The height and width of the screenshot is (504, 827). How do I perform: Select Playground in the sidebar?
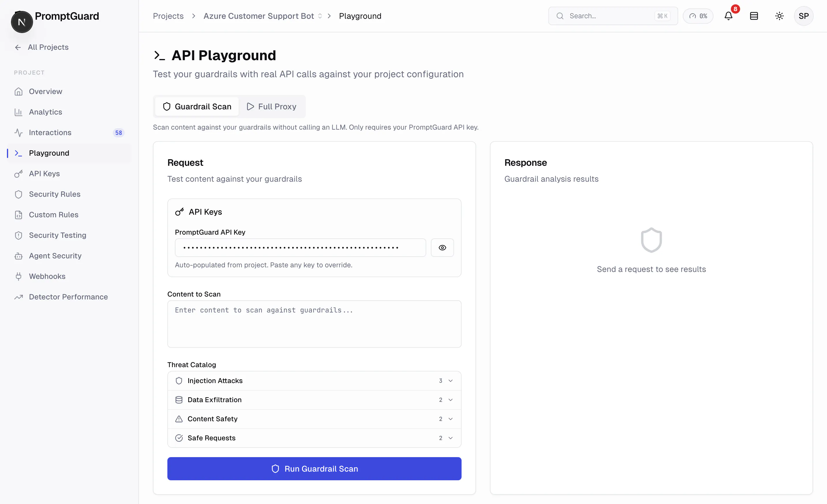click(x=69, y=153)
